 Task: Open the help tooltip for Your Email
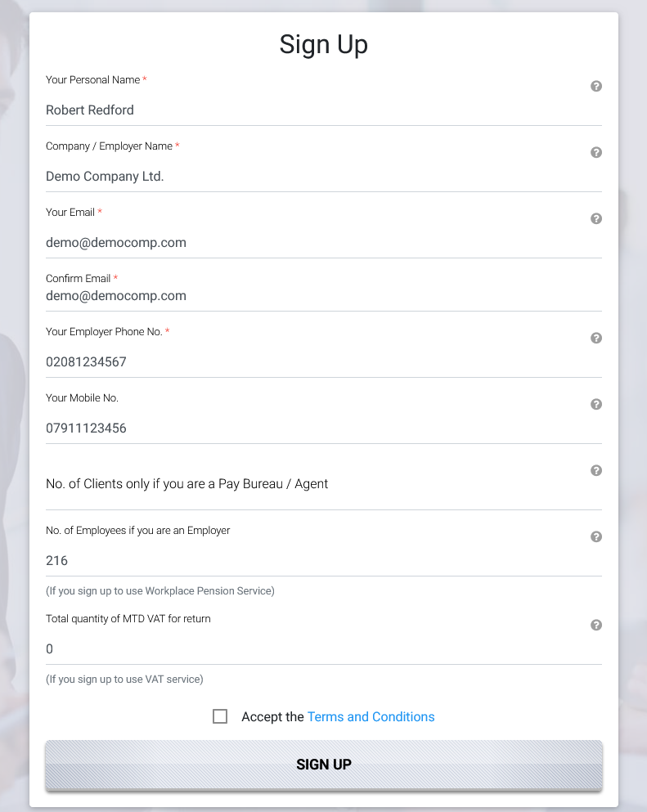click(596, 218)
